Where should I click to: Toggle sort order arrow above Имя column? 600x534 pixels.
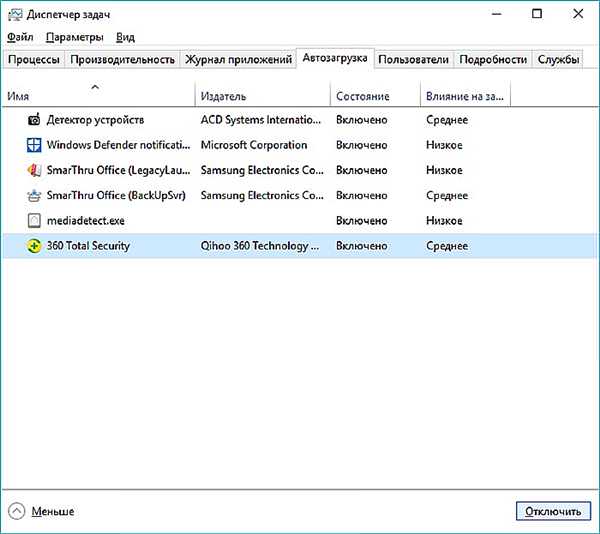95,87
